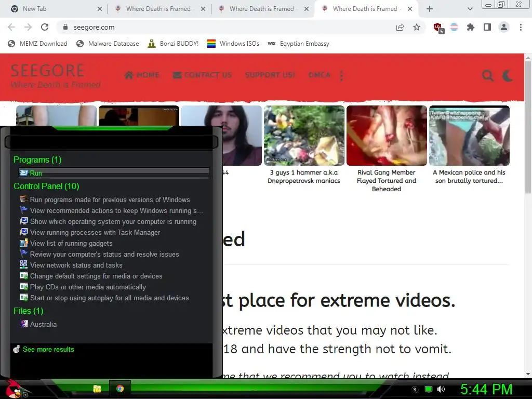Click the page's vertical scrollbar thumb
The image size is (532, 399).
528,128
